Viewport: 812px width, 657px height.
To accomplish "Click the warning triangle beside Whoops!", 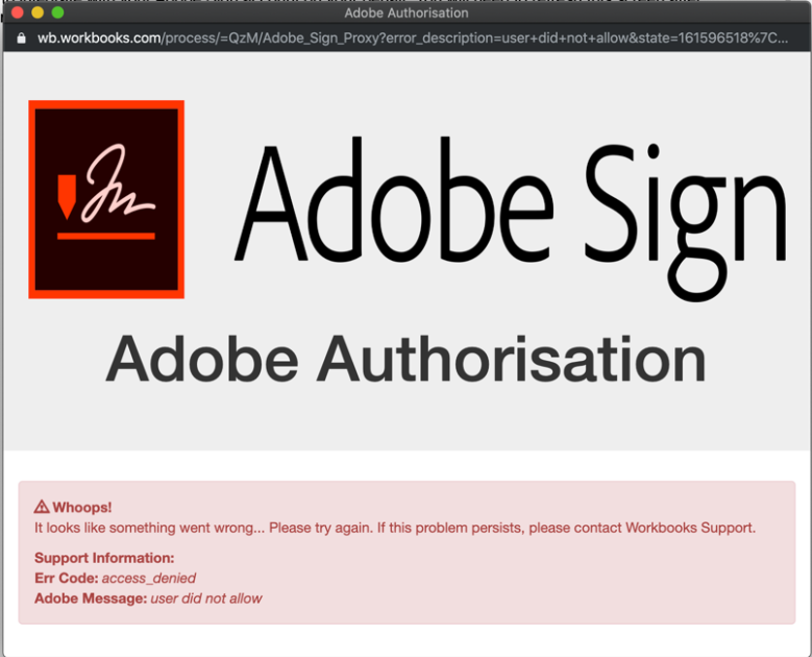I will pos(42,507).
